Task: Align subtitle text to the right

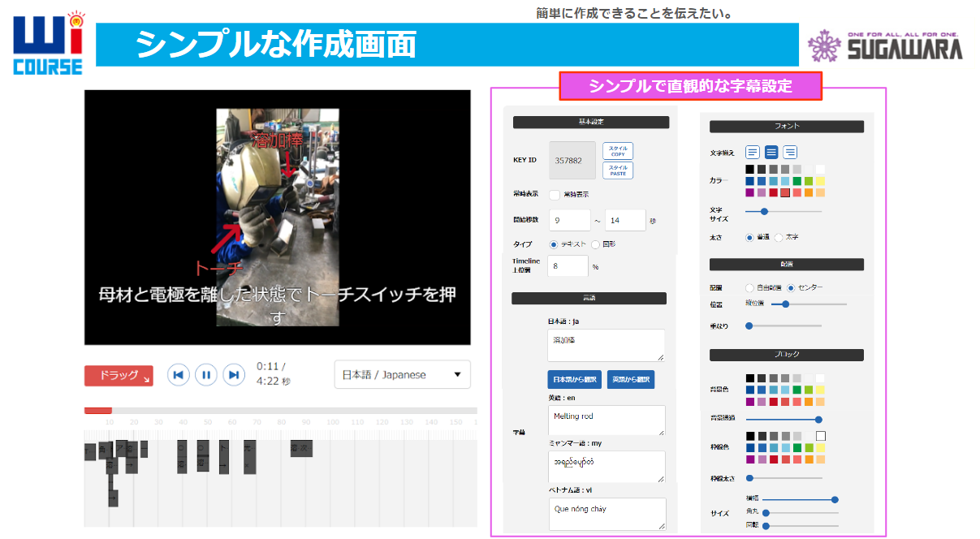Action: point(790,152)
